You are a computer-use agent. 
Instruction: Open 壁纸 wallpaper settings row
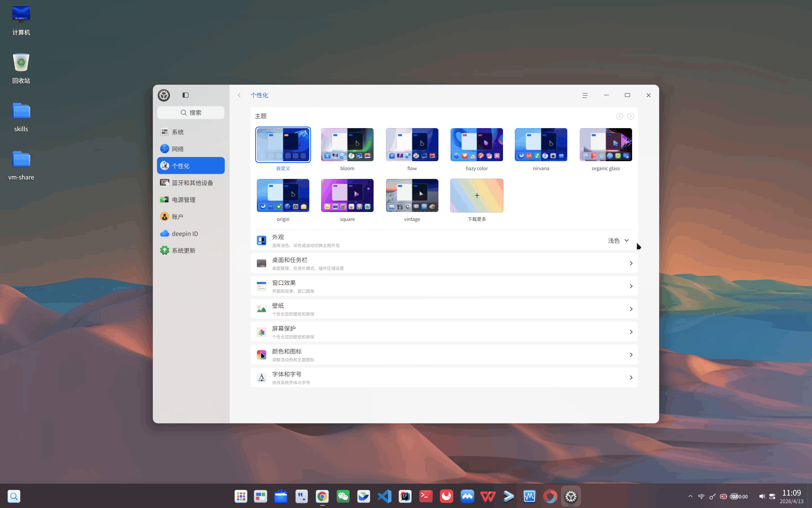pyautogui.click(x=444, y=309)
